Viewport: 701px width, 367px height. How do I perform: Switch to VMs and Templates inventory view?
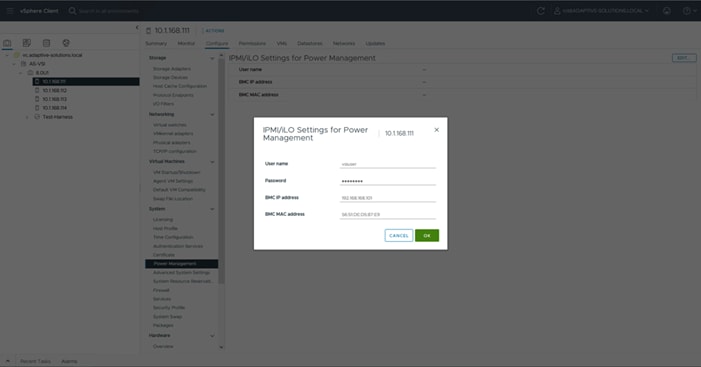pyautogui.click(x=27, y=43)
